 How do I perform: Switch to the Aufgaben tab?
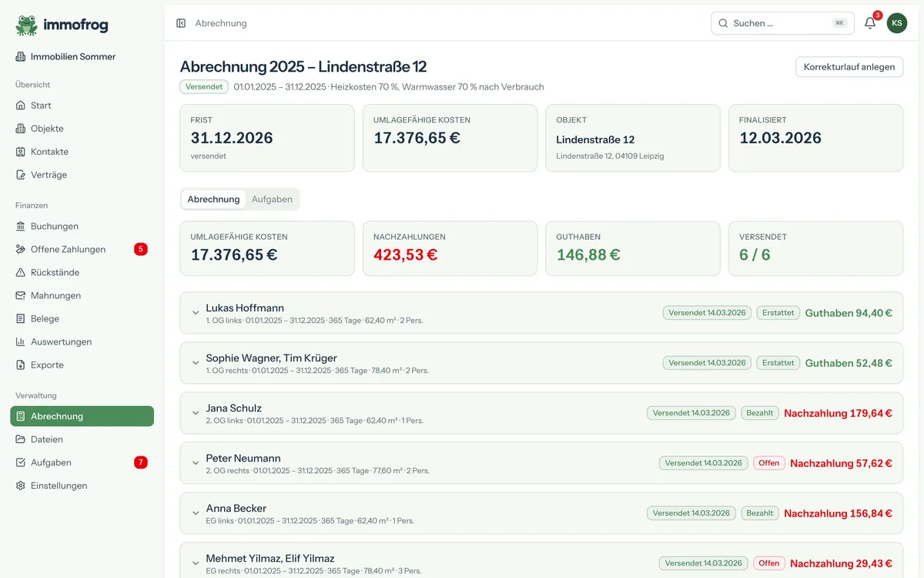(272, 199)
